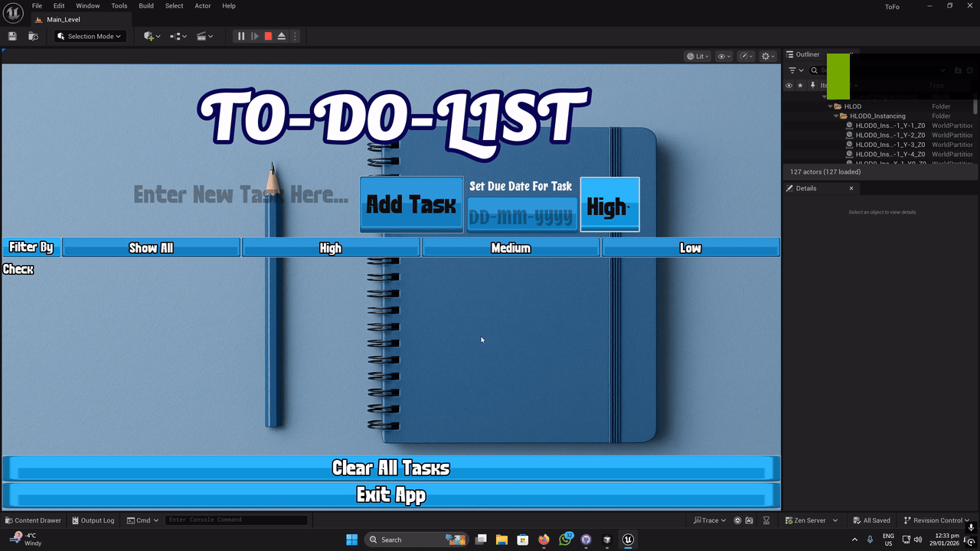Viewport: 980px width, 551px height.
Task: Click the High priority filter button
Action: pyautogui.click(x=331, y=247)
